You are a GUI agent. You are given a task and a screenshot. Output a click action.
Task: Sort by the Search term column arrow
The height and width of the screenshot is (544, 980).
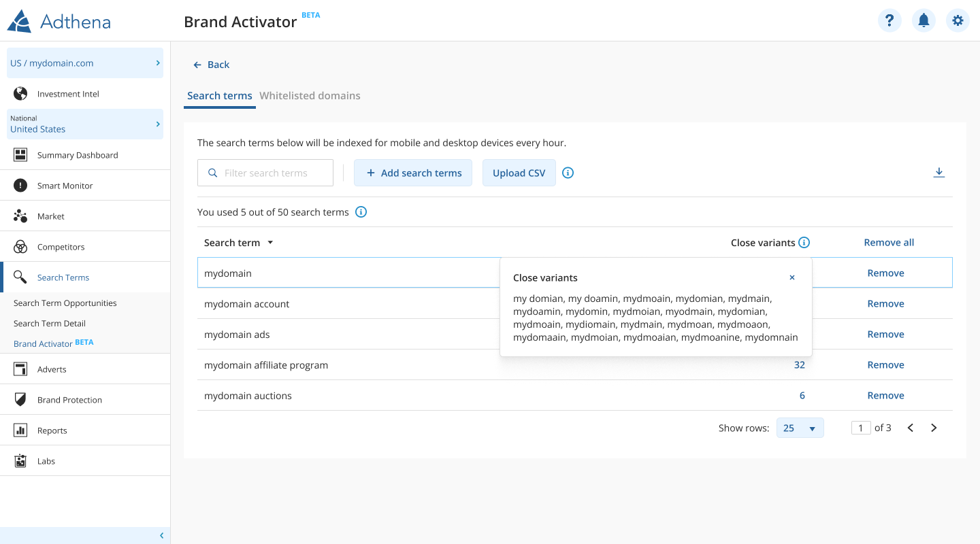[270, 243]
